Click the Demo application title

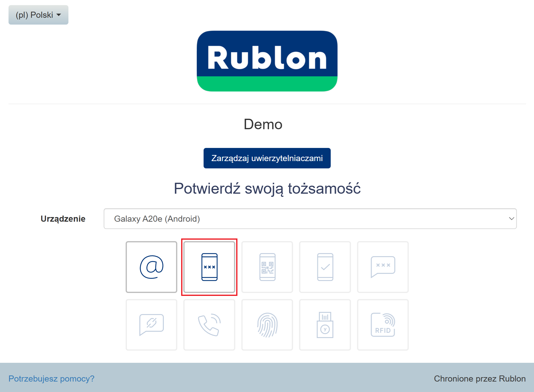point(263,124)
